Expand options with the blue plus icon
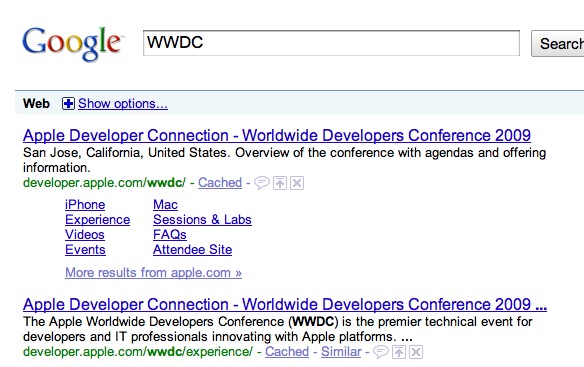 (68, 104)
